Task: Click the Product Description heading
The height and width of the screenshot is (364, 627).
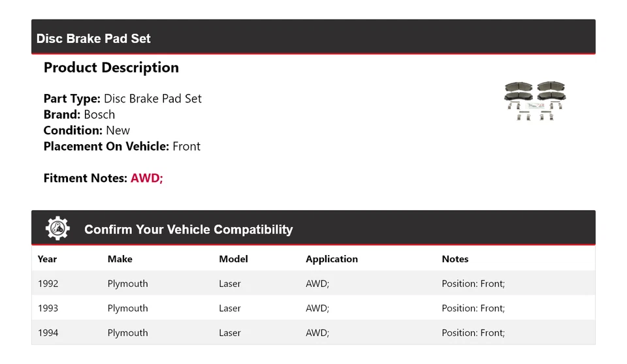Action: click(111, 68)
